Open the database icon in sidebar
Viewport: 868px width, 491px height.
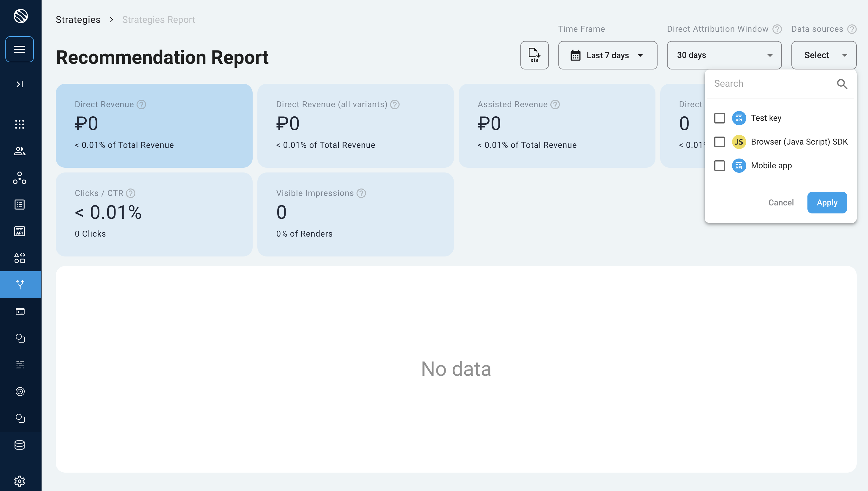click(x=20, y=445)
